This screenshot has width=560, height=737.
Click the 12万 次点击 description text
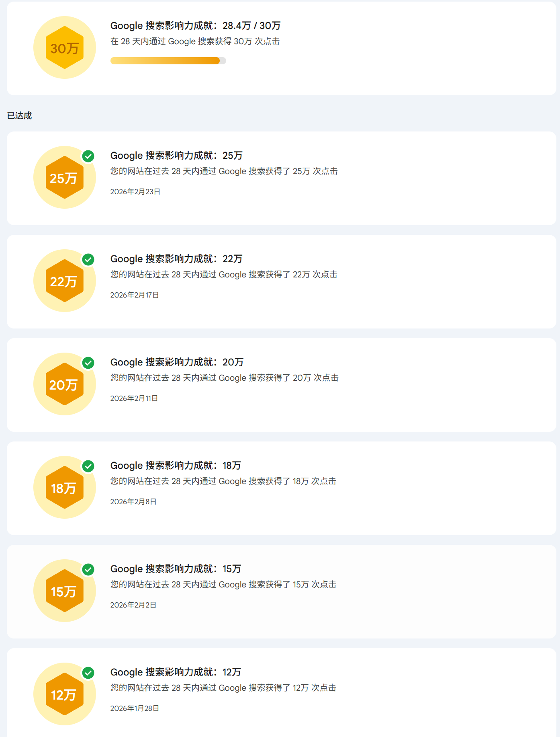pyautogui.click(x=223, y=688)
